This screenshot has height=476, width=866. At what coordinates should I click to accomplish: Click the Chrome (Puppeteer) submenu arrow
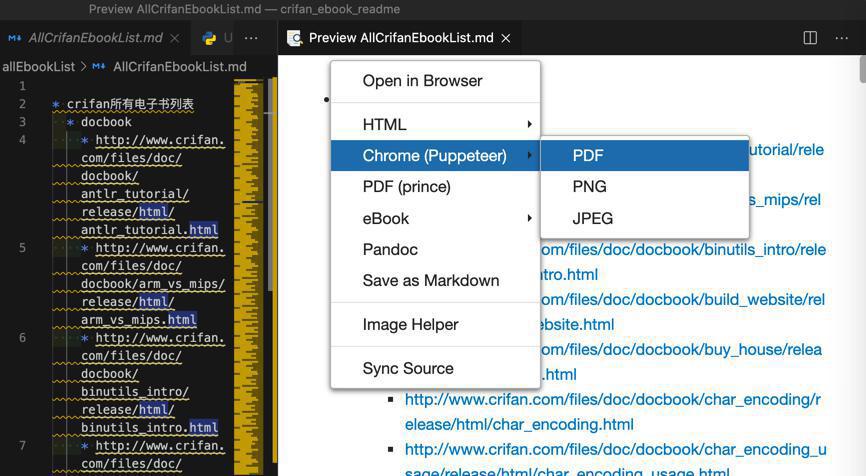[529, 155]
